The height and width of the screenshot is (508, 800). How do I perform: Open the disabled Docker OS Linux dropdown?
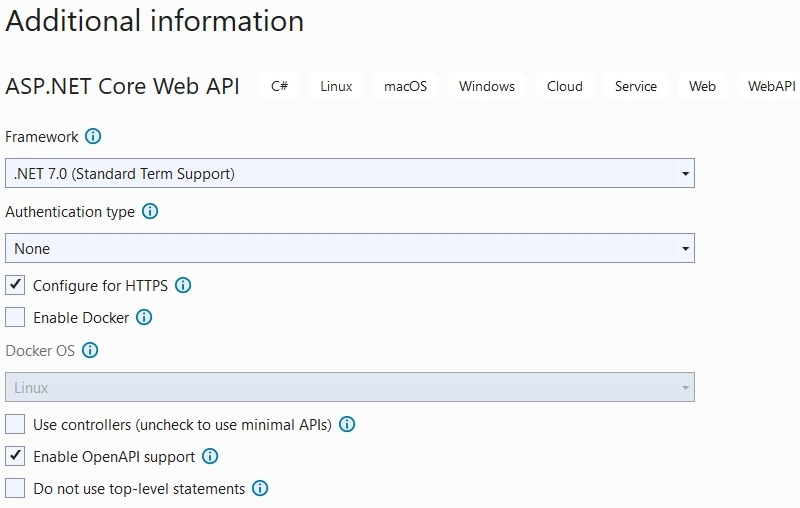coord(350,387)
